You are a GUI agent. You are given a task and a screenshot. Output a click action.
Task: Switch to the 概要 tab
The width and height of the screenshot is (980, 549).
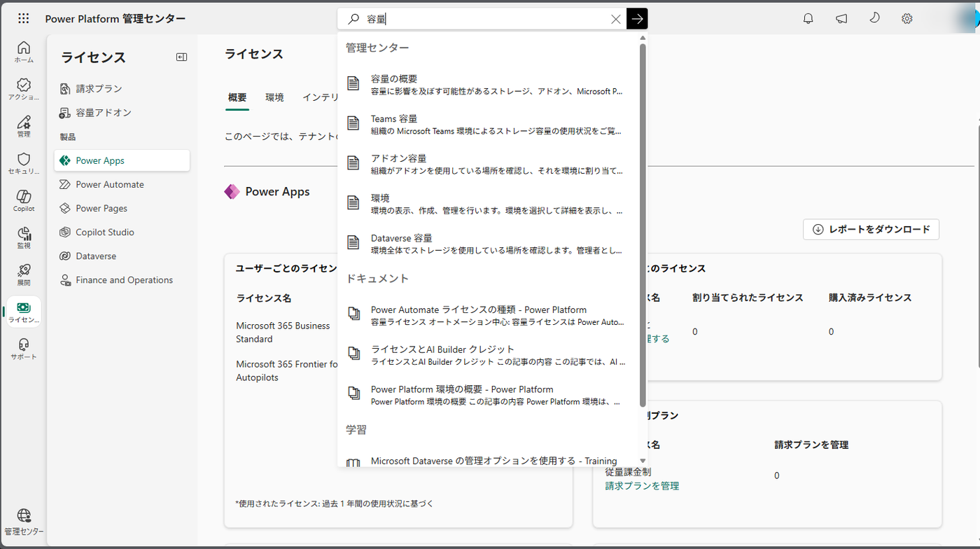point(237,97)
